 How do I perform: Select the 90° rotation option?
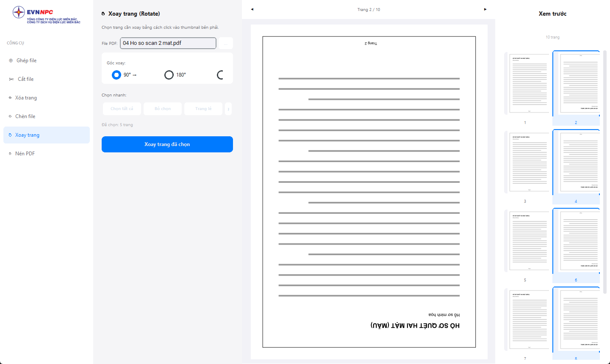click(x=124, y=75)
